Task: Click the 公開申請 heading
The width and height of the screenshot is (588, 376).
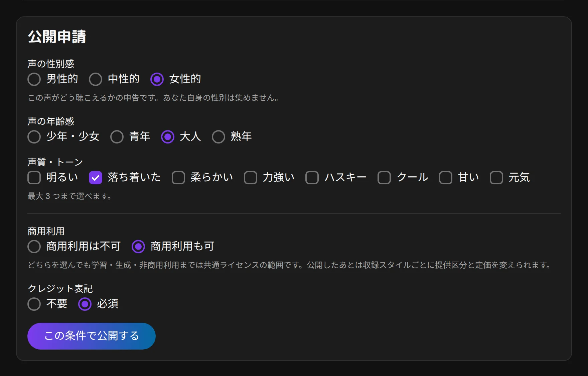Action: [57, 37]
